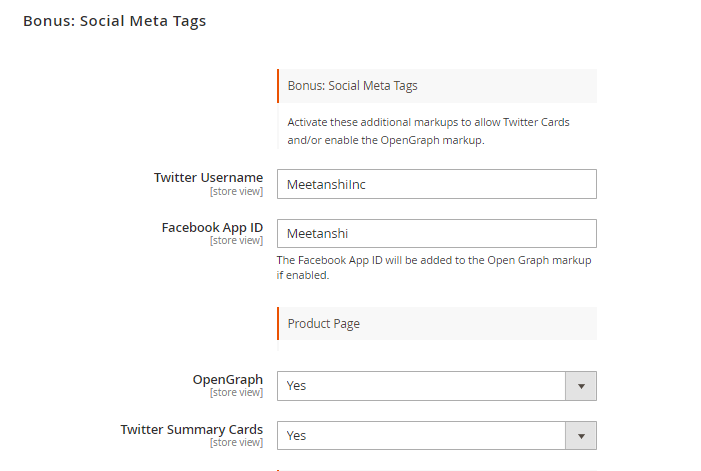Click the Product Page subsection heading
This screenshot has width=701, height=471.
pos(324,324)
